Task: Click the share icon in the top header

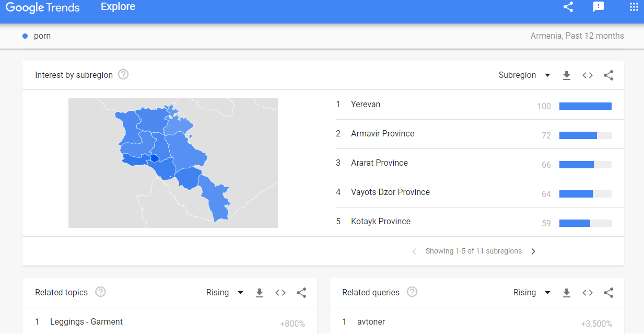Action: (x=568, y=7)
